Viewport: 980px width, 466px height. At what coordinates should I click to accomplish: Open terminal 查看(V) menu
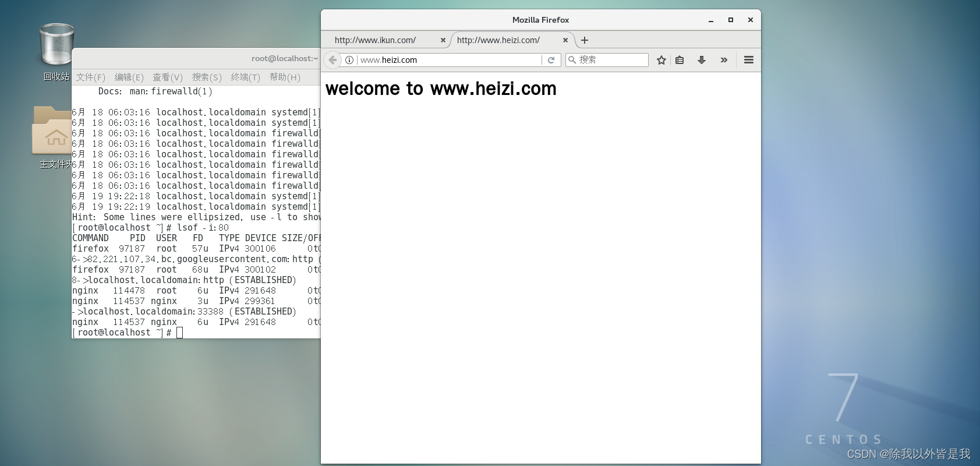point(168,77)
